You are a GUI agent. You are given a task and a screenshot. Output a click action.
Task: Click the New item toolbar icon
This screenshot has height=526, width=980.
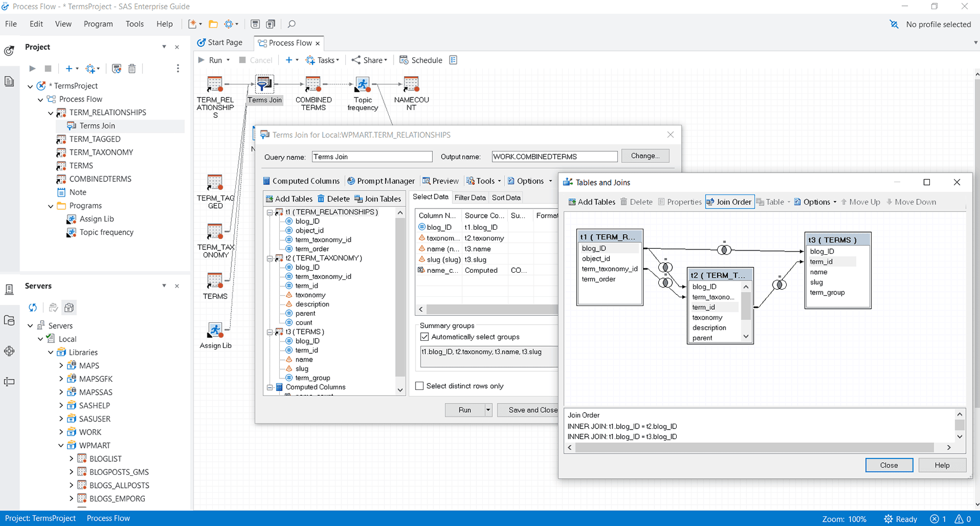pos(192,24)
